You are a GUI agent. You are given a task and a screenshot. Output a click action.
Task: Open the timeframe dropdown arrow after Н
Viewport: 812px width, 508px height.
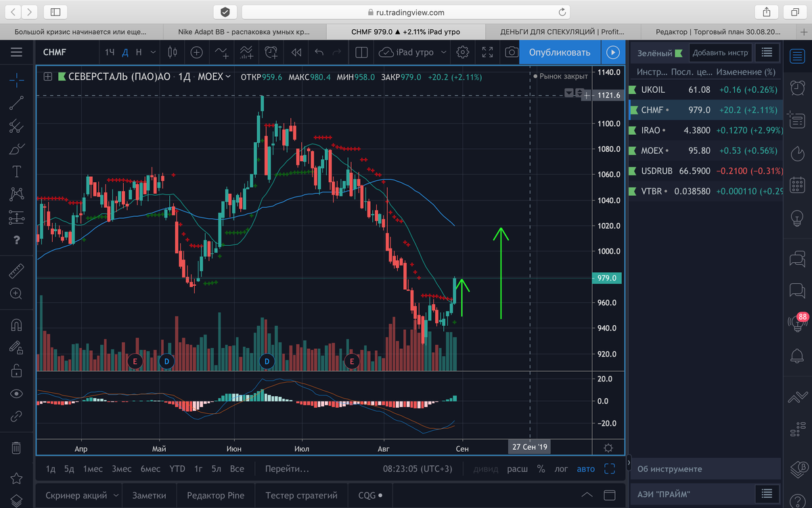[154, 52]
